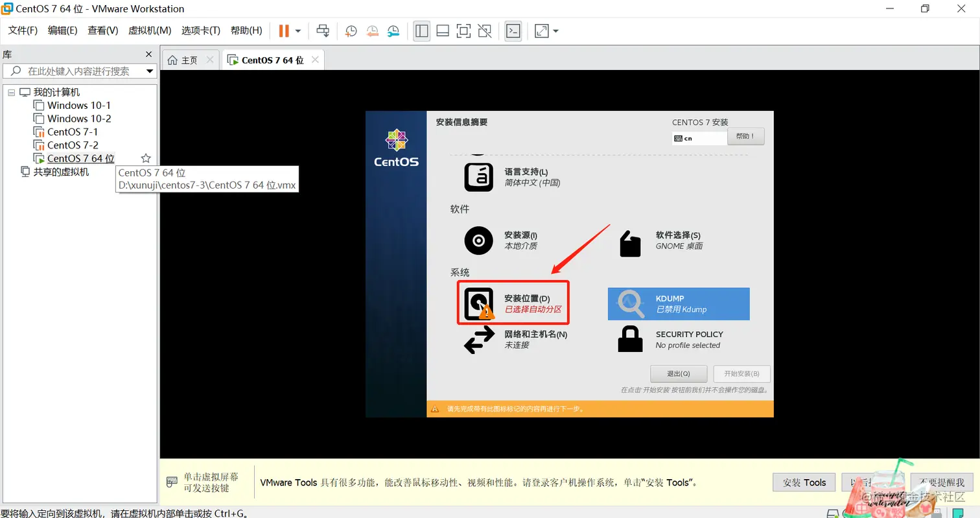Open the library search dropdown arrow
Screen dimensions: 980x518
tap(150, 71)
